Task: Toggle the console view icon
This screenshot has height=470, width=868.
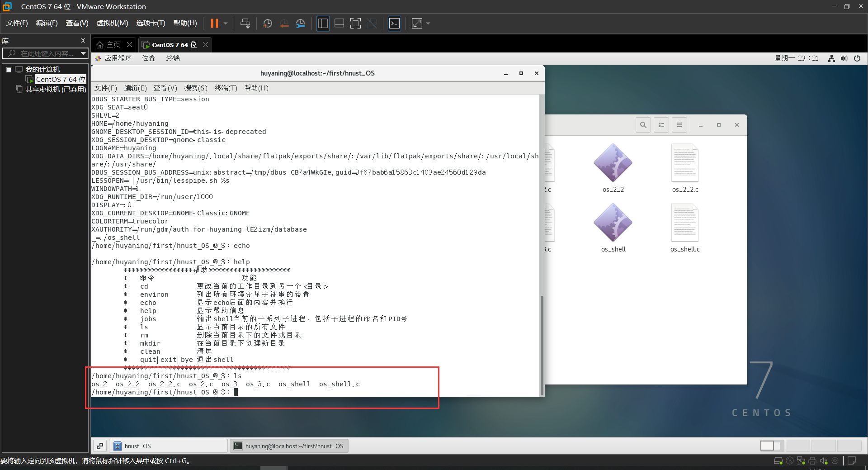Action: pyautogui.click(x=394, y=23)
